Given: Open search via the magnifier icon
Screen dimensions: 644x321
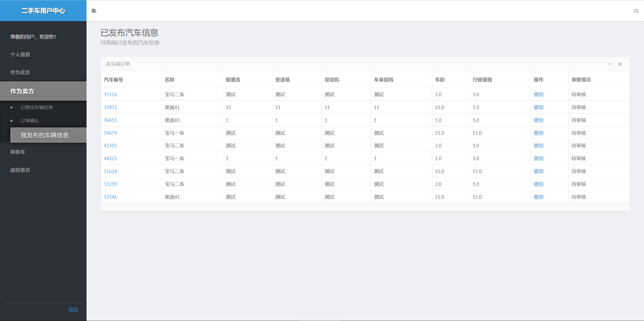Looking at the screenshot, I should (636, 11).
